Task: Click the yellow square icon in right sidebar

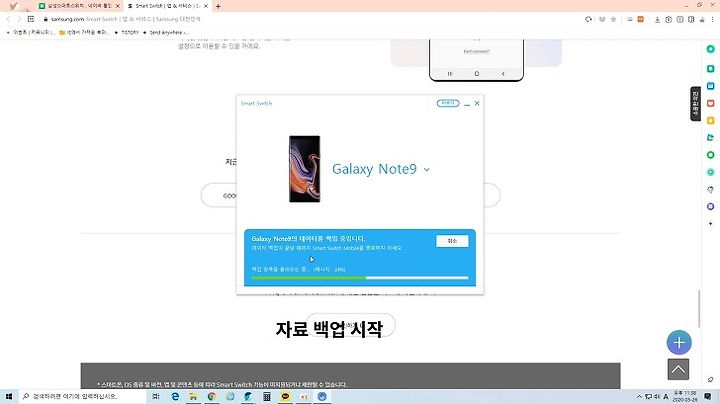Action: pos(710,120)
